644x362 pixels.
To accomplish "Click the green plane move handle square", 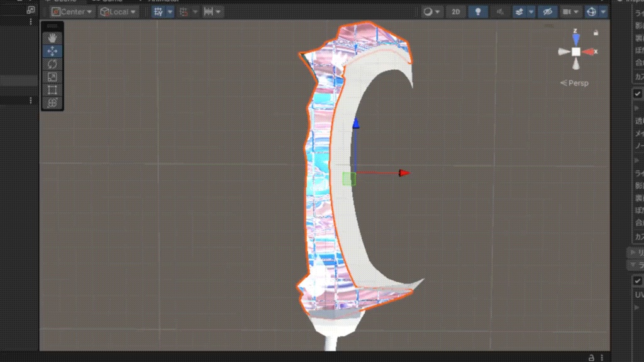I will tap(349, 179).
